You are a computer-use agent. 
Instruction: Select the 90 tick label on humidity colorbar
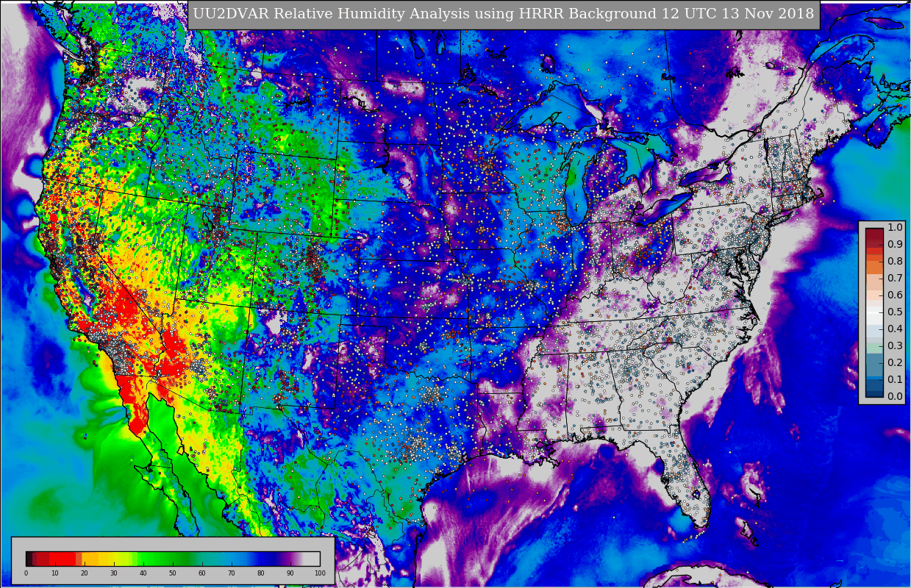[290, 573]
